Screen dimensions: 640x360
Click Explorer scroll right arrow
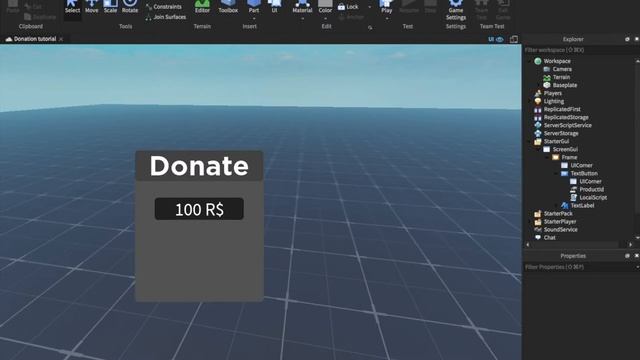coord(631,244)
